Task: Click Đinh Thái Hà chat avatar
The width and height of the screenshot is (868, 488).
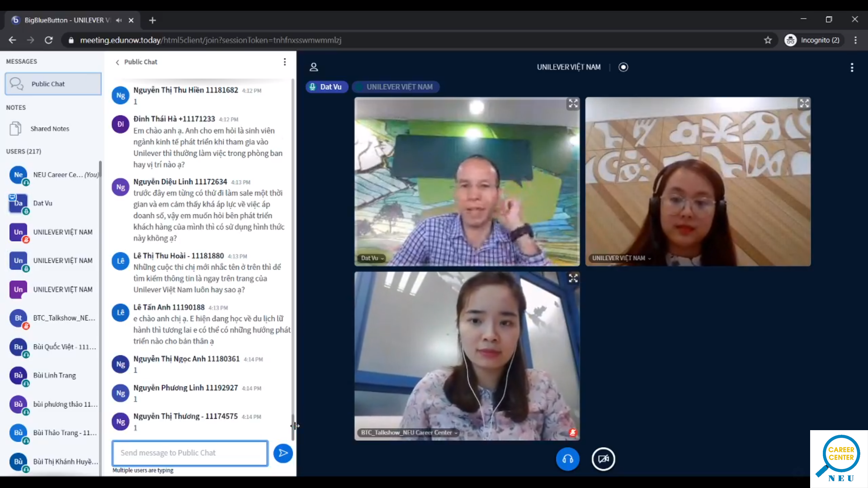Action: (x=121, y=124)
